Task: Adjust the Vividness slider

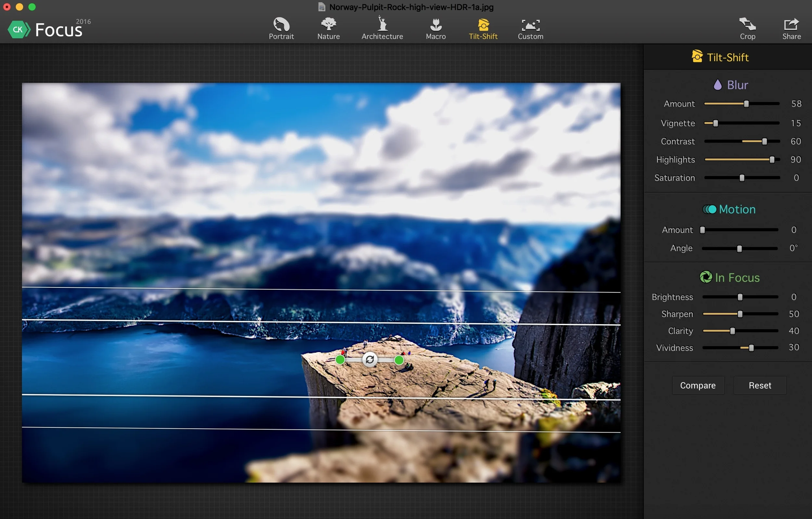Action: point(740,348)
